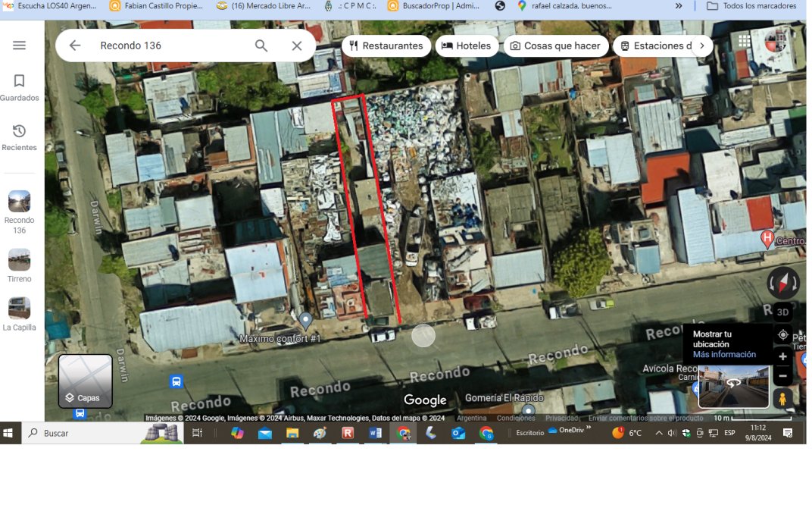812x508 pixels.
Task: Select the Hoteles category chip
Action: pyautogui.click(x=466, y=45)
